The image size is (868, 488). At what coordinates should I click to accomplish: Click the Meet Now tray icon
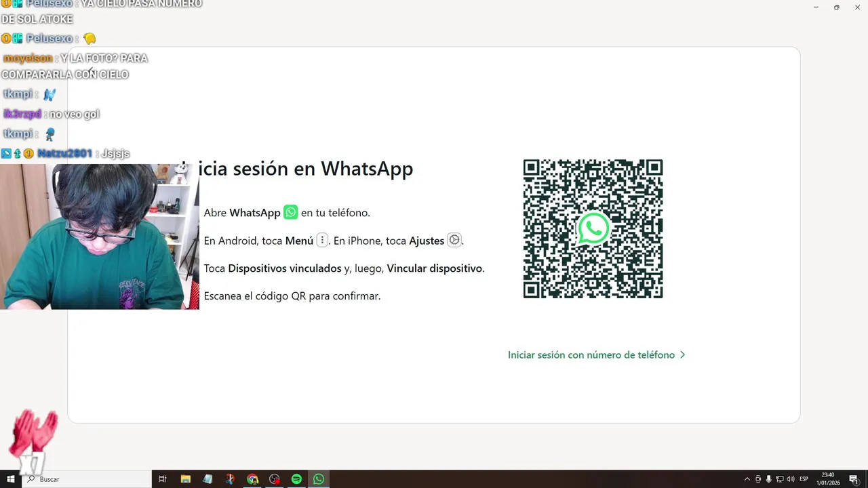758,479
